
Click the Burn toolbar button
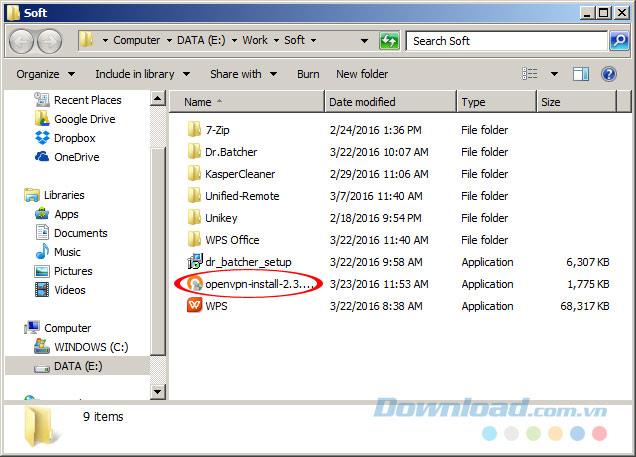tap(308, 74)
